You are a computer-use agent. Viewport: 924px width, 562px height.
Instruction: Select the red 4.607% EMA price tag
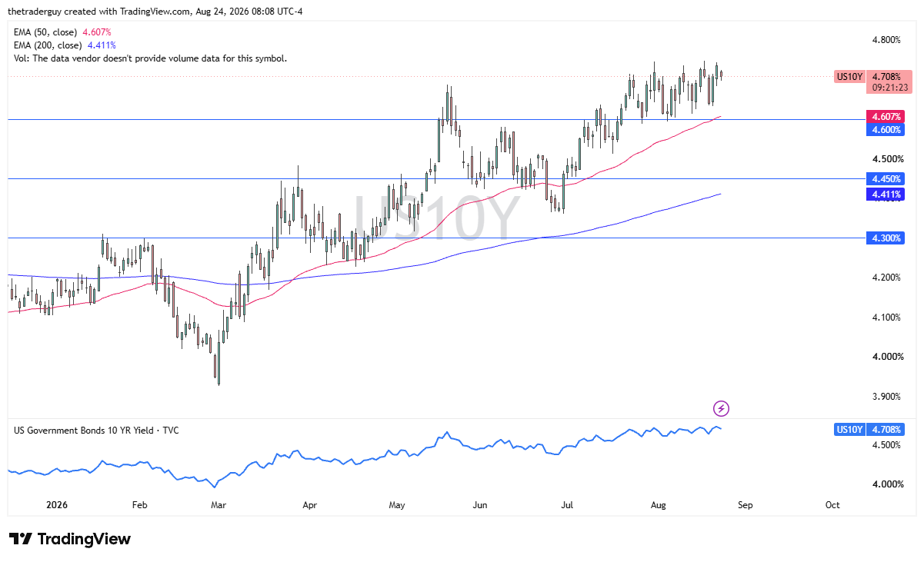(x=886, y=117)
